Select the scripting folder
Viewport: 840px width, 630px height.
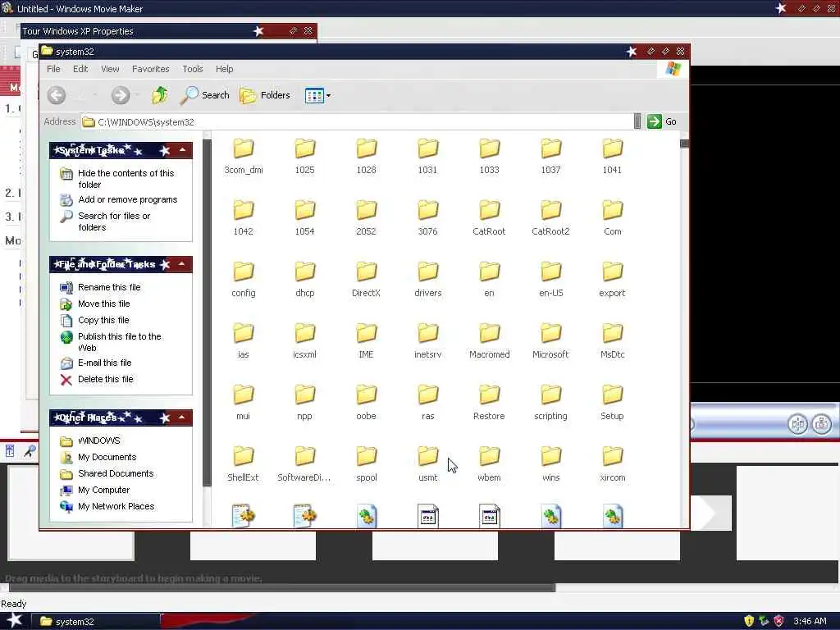point(550,402)
